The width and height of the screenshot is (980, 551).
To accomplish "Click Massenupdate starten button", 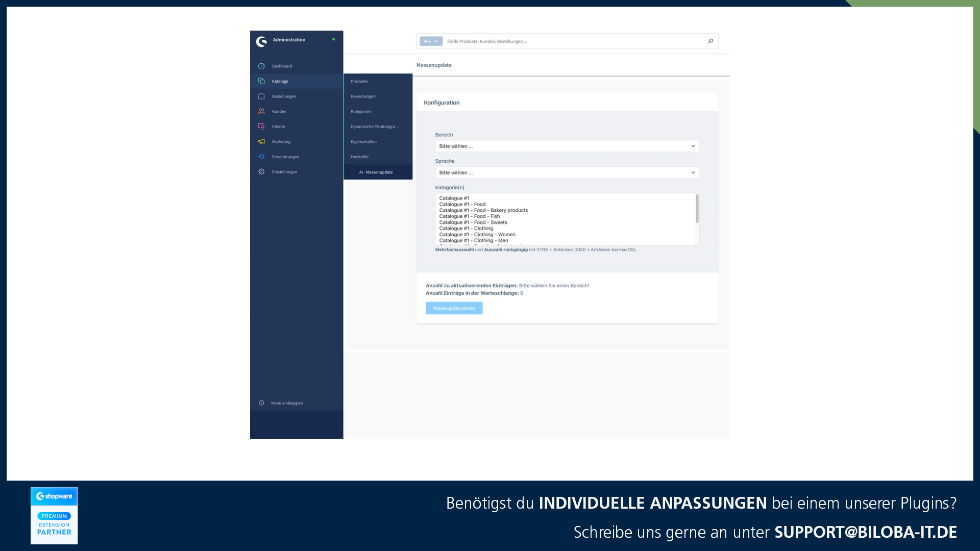I will pos(454,308).
